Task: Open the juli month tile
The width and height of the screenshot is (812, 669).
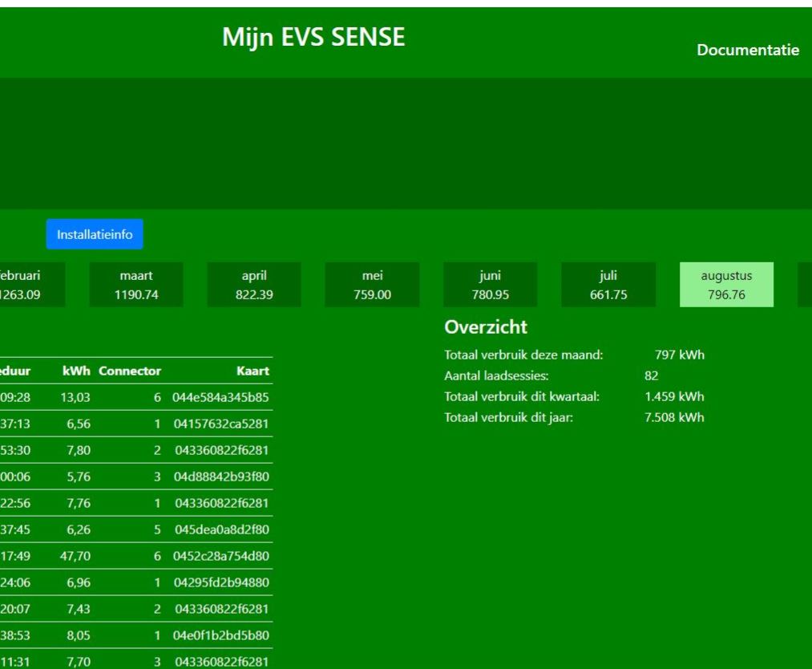Action: point(608,285)
